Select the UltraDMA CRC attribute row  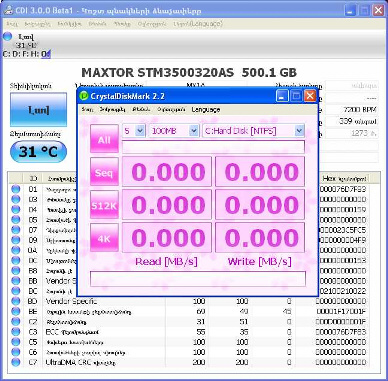coord(189,362)
